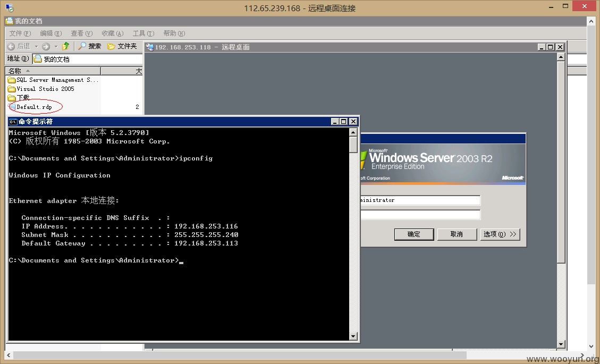Open the Forward button history dropdown arrow
Viewport: 600px width, 364px height.
click(56, 46)
